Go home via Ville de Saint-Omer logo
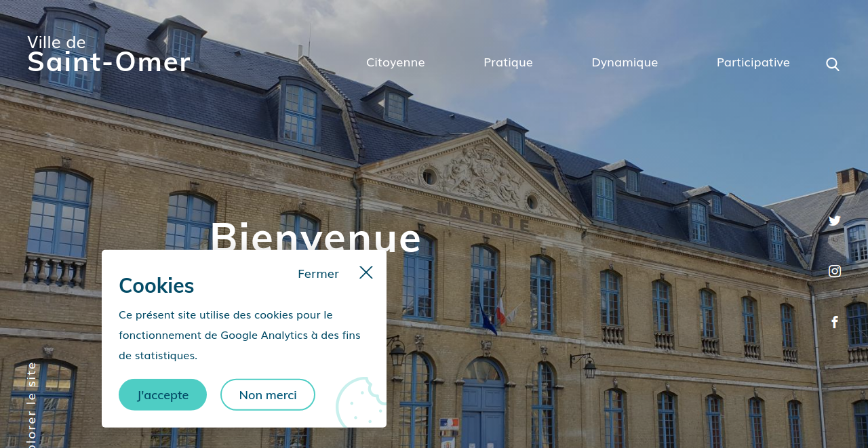 pyautogui.click(x=108, y=54)
